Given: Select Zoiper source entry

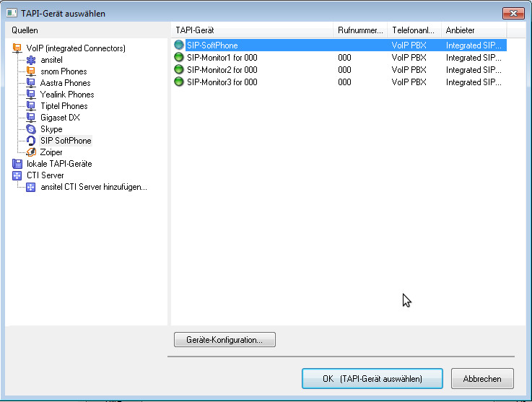Looking at the screenshot, I should (51, 152).
